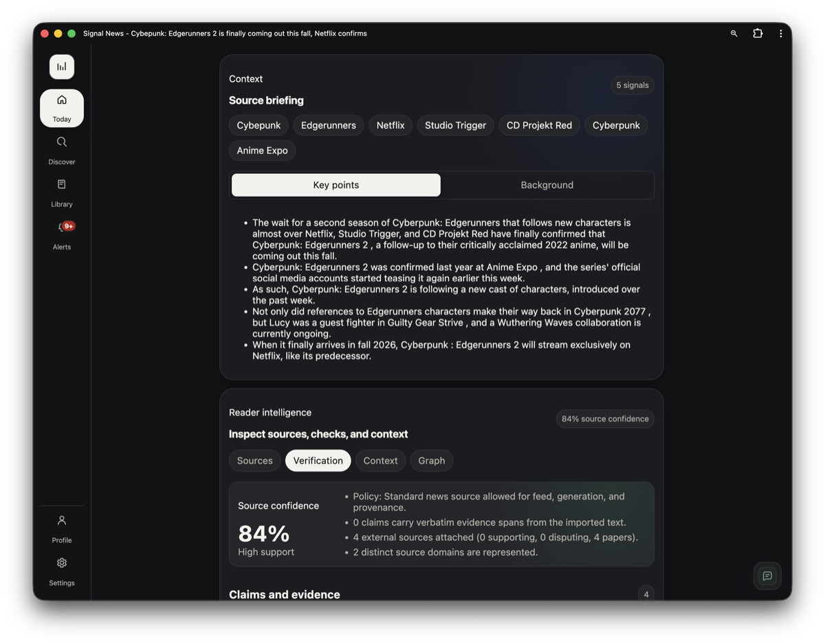
Task: Click the Cybepunk topic chip
Action: (258, 125)
